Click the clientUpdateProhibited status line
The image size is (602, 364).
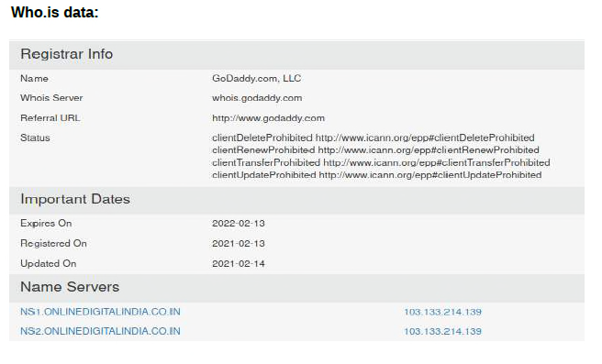click(x=376, y=175)
